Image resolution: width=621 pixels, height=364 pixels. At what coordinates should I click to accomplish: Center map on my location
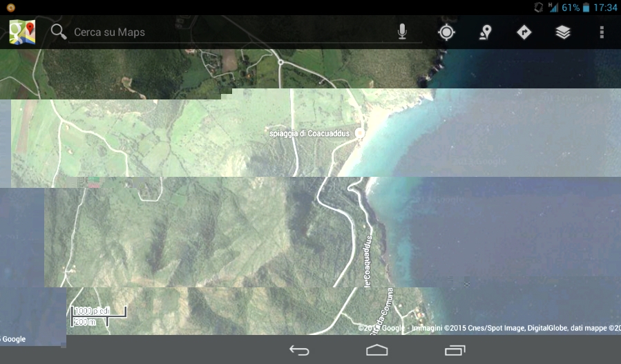[x=446, y=32]
